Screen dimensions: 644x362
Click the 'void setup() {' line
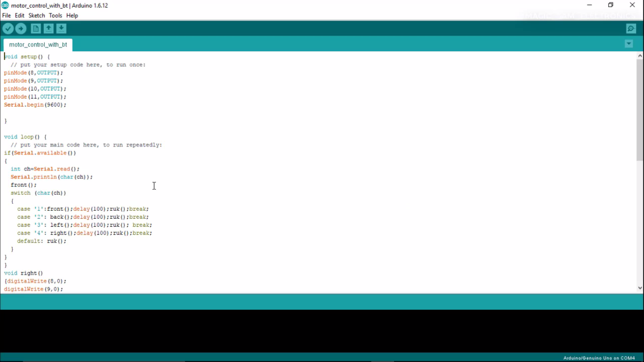click(27, 57)
